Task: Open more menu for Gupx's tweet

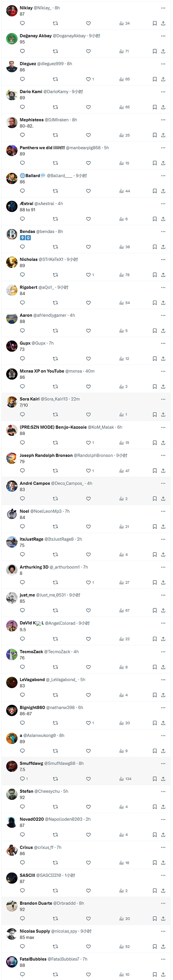Action: point(163,343)
